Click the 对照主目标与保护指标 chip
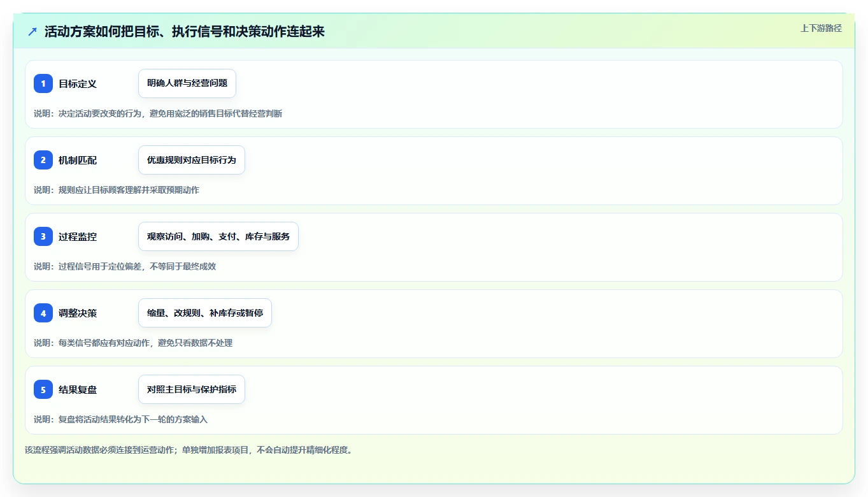 pyautogui.click(x=192, y=389)
